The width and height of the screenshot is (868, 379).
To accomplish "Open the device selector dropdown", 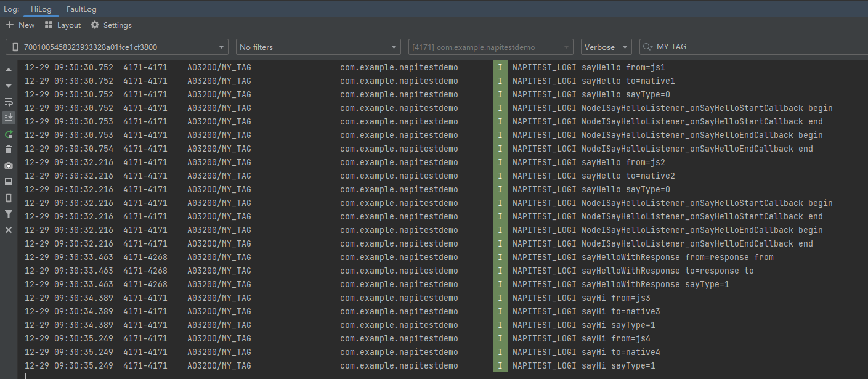I will click(x=117, y=47).
